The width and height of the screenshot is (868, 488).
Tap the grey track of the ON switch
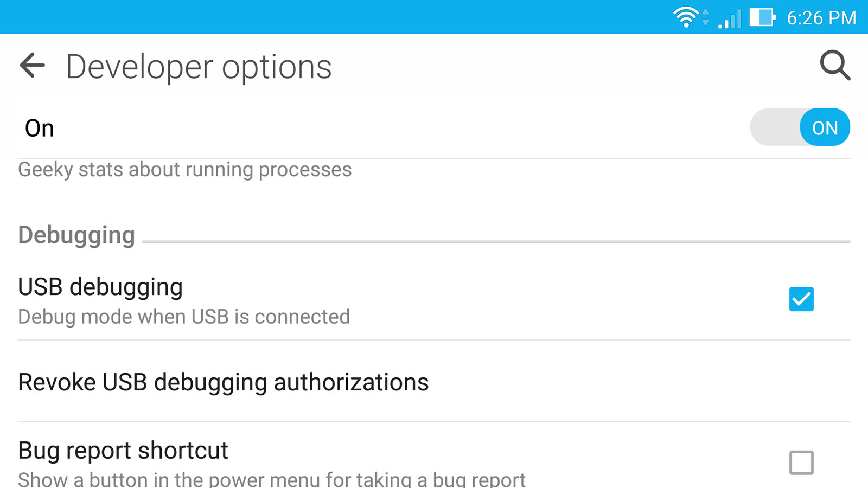775,127
